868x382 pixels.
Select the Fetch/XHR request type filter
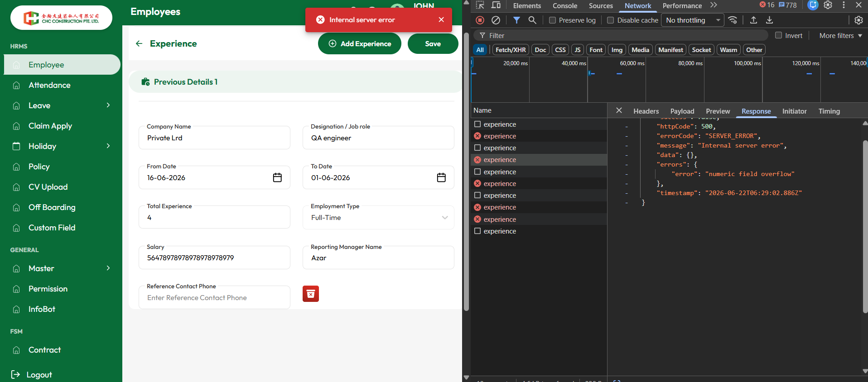pyautogui.click(x=511, y=50)
